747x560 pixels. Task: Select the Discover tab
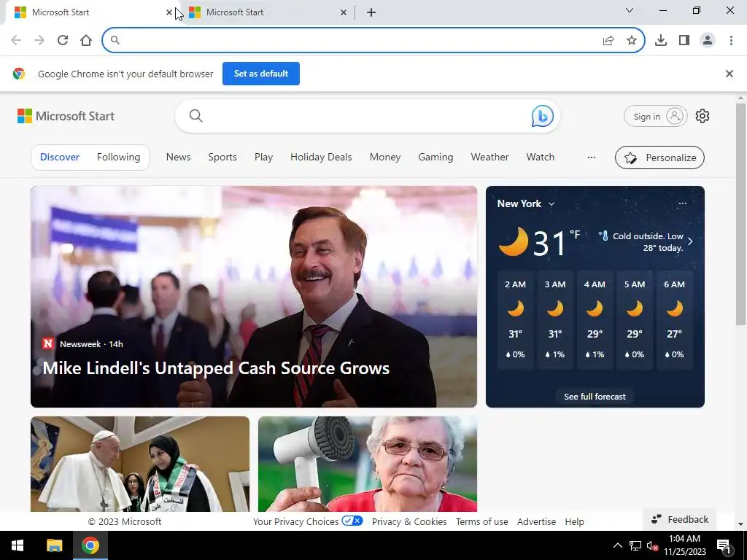(60, 157)
